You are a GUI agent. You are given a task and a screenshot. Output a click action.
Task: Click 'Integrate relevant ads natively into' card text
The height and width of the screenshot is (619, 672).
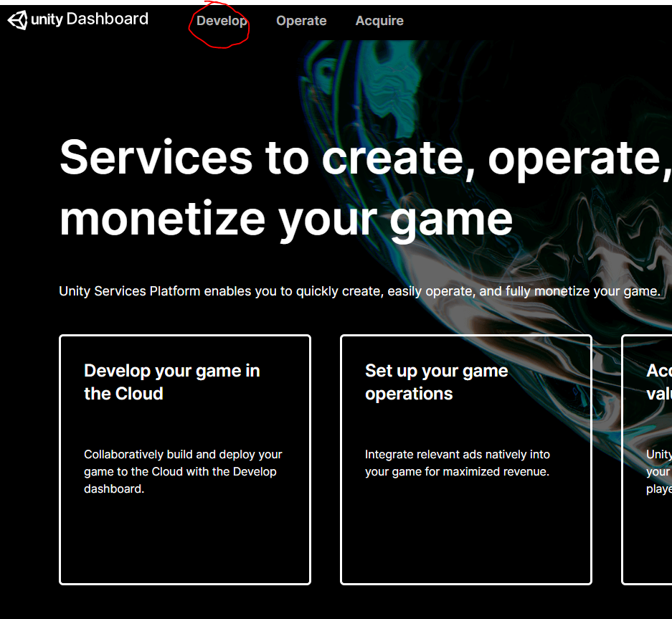[458, 455]
